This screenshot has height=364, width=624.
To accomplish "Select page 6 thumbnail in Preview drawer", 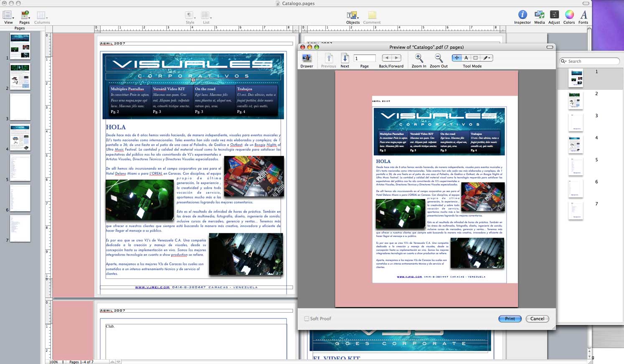I will tap(576, 189).
